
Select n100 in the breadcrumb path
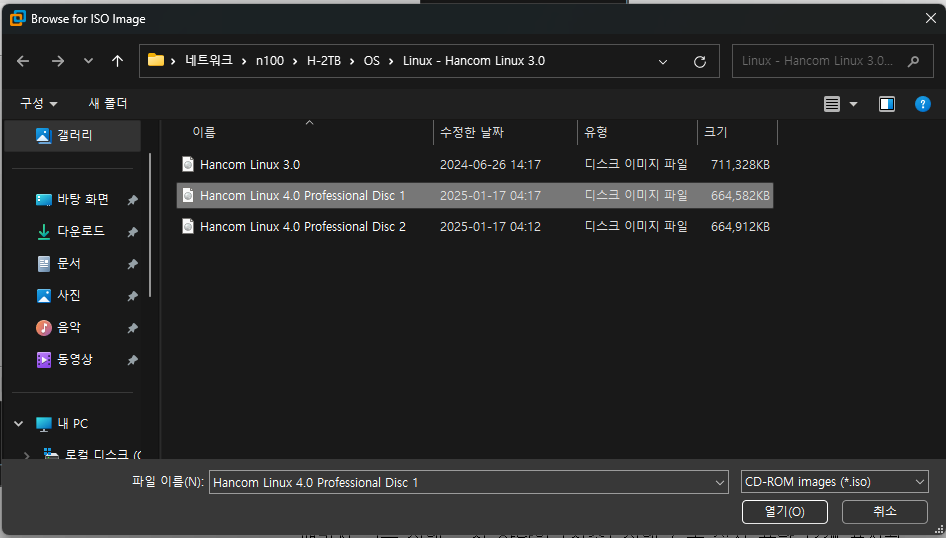click(270, 60)
